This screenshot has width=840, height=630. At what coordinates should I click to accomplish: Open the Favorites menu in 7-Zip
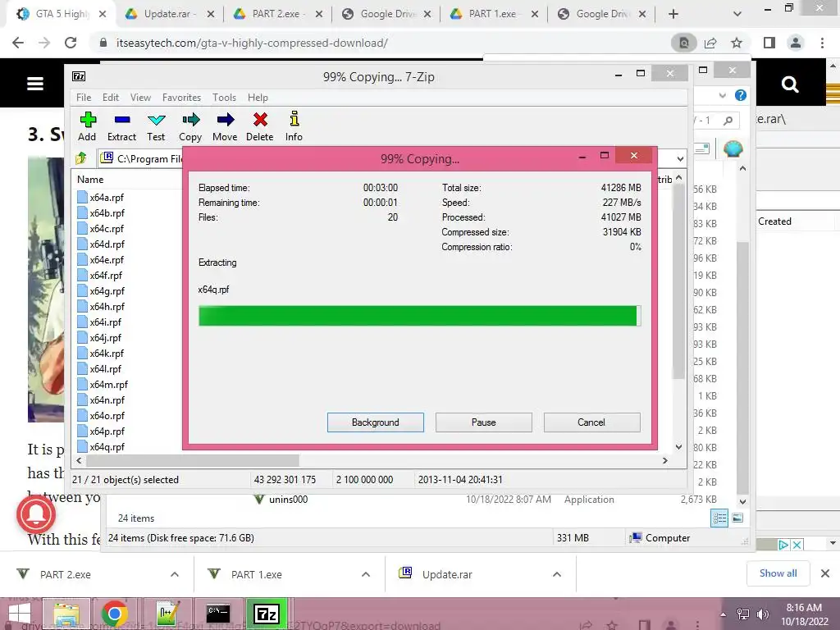pos(181,98)
